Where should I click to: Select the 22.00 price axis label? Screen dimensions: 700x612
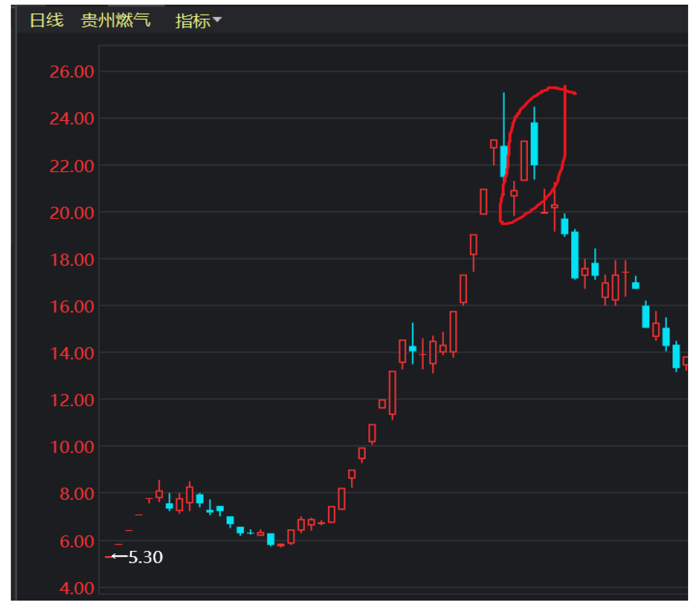71,166
